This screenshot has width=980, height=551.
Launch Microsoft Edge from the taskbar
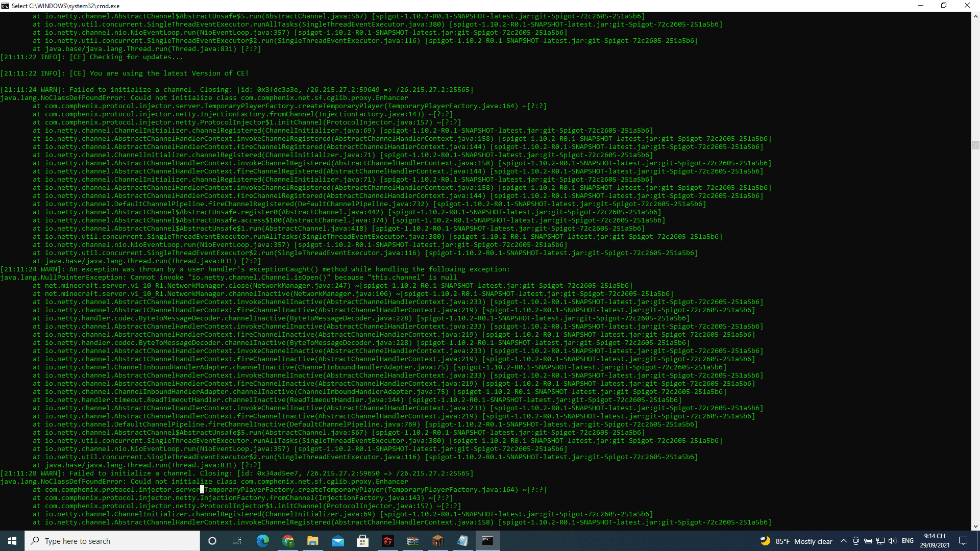[263, 541]
